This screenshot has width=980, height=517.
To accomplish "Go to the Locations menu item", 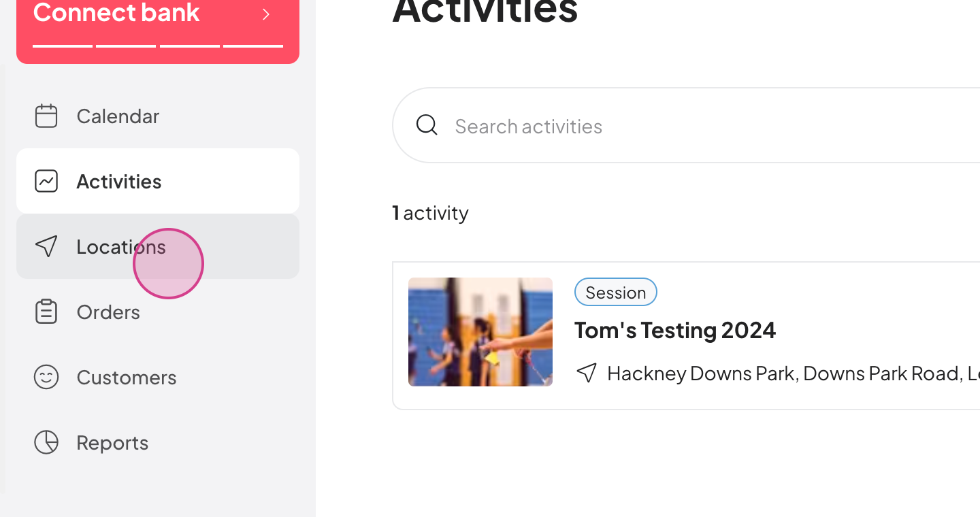I will (158, 246).
